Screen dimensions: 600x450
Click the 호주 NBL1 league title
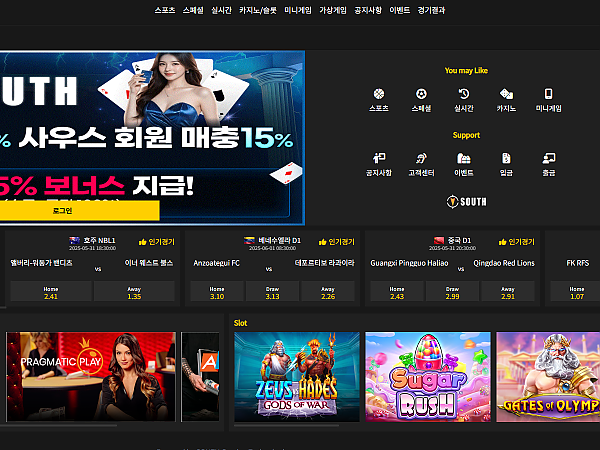click(99, 240)
